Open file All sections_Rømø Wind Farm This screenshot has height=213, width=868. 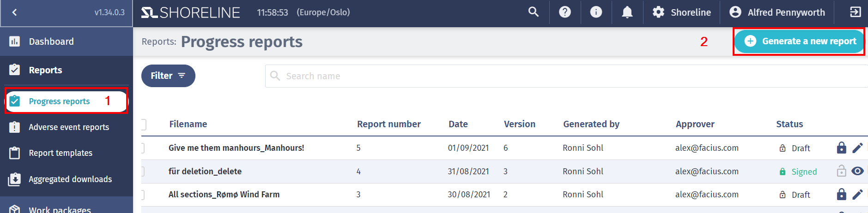click(x=224, y=195)
